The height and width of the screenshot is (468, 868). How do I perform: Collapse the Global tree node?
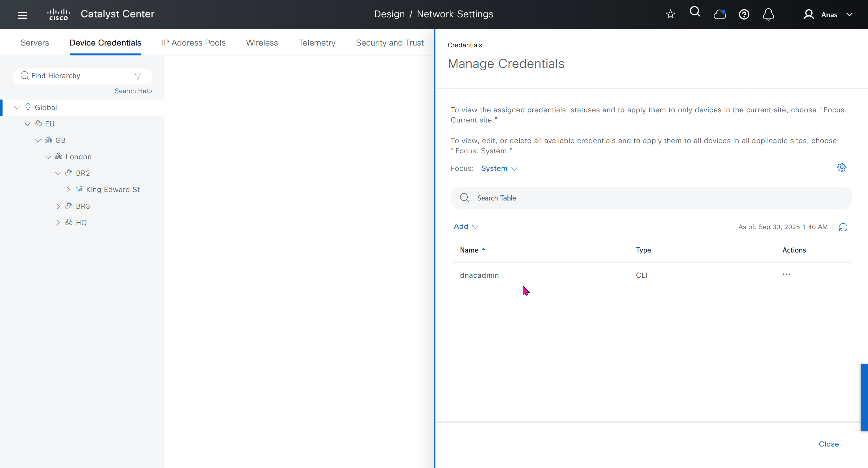pos(17,107)
